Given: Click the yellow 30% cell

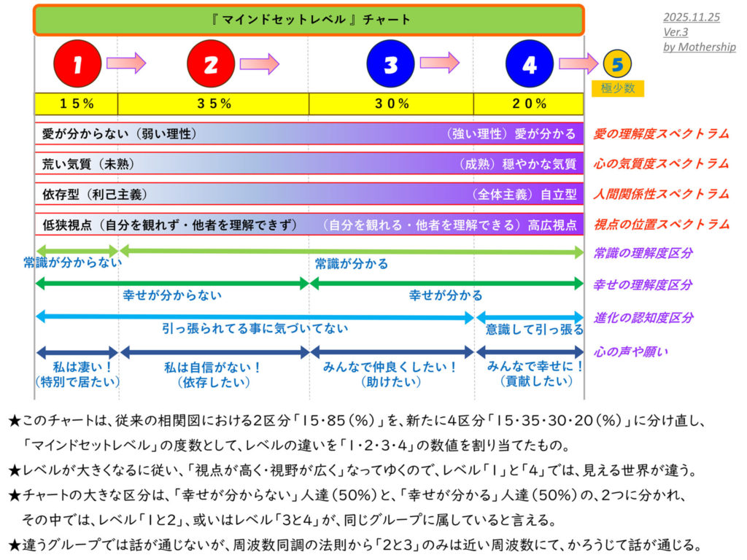Looking at the screenshot, I should [392, 104].
